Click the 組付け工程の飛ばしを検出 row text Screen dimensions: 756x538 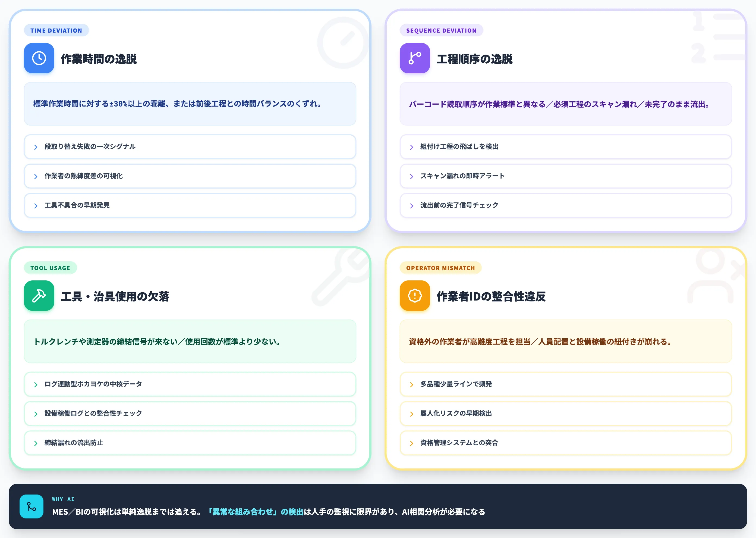pos(459,146)
